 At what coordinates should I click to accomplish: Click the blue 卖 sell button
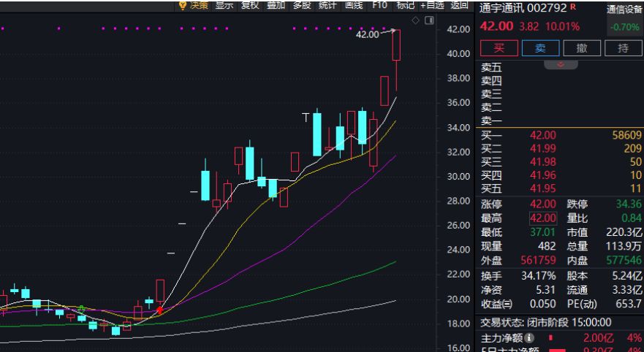point(540,48)
